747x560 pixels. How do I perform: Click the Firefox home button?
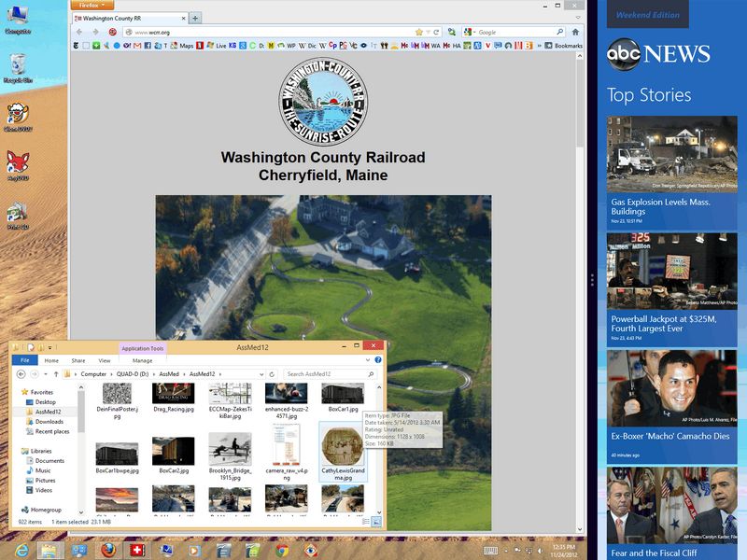[x=575, y=32]
